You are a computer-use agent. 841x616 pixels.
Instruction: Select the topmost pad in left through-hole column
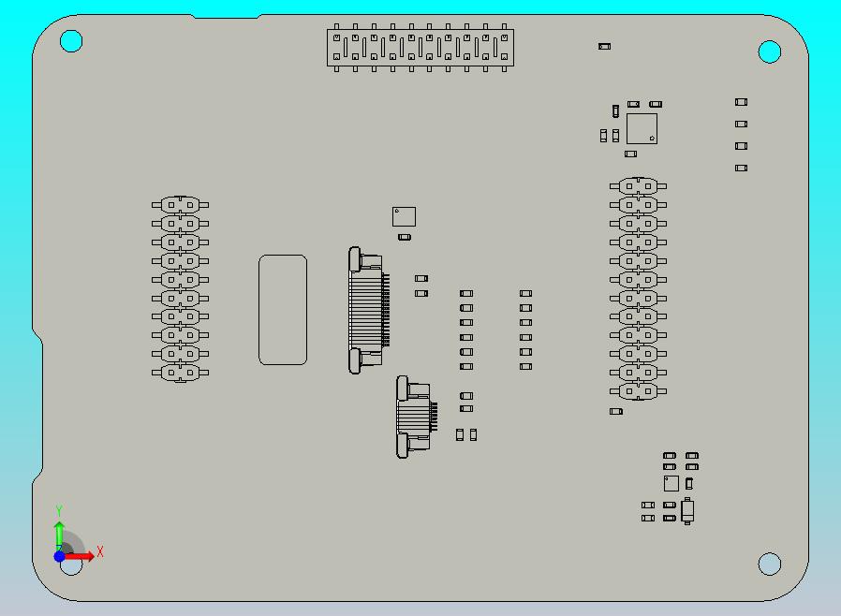pos(178,203)
